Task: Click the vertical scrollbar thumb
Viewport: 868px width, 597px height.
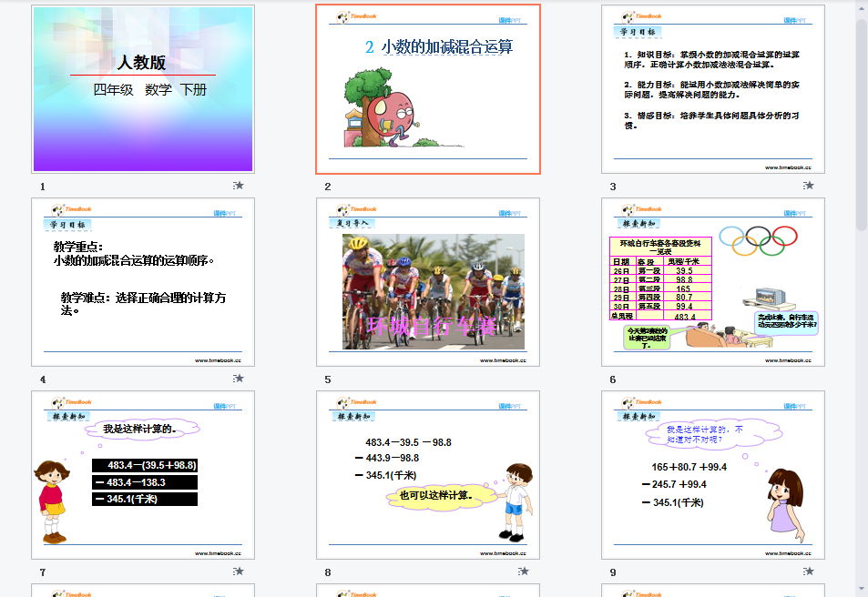Action: (x=862, y=125)
